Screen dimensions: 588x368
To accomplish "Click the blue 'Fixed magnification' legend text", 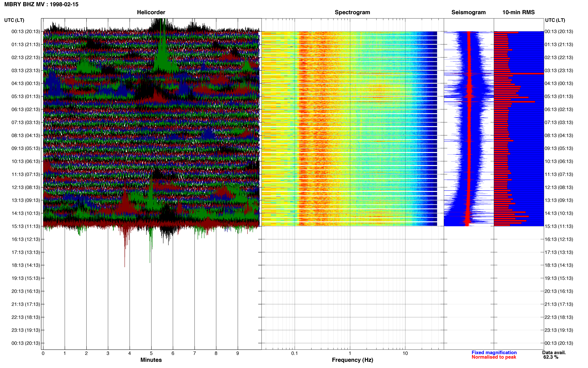I will coord(494,352).
